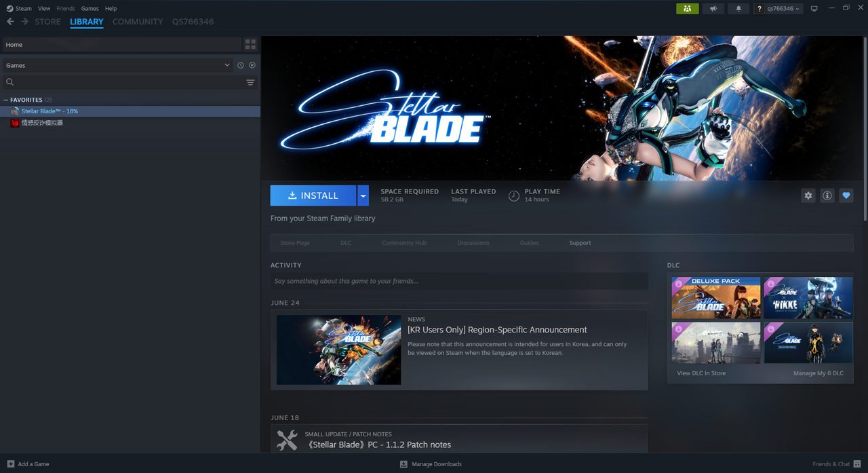Click the main content vertical scrollbar
Image resolution: width=868 pixels, height=473 pixels.
tap(865, 129)
